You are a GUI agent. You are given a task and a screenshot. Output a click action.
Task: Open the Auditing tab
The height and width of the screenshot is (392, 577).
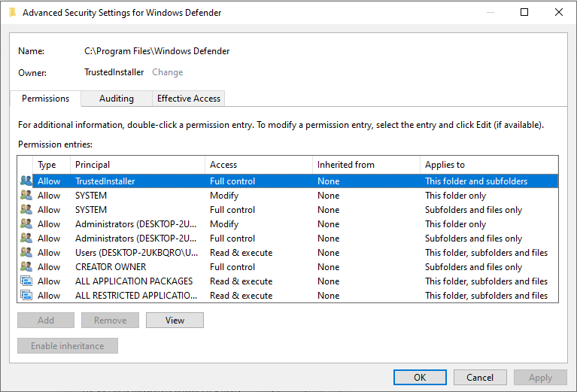(x=117, y=99)
